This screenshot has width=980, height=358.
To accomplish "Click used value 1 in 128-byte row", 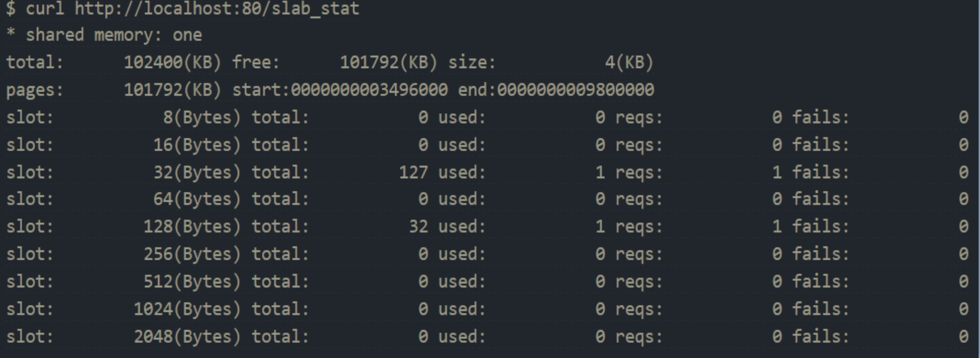I will (600, 227).
